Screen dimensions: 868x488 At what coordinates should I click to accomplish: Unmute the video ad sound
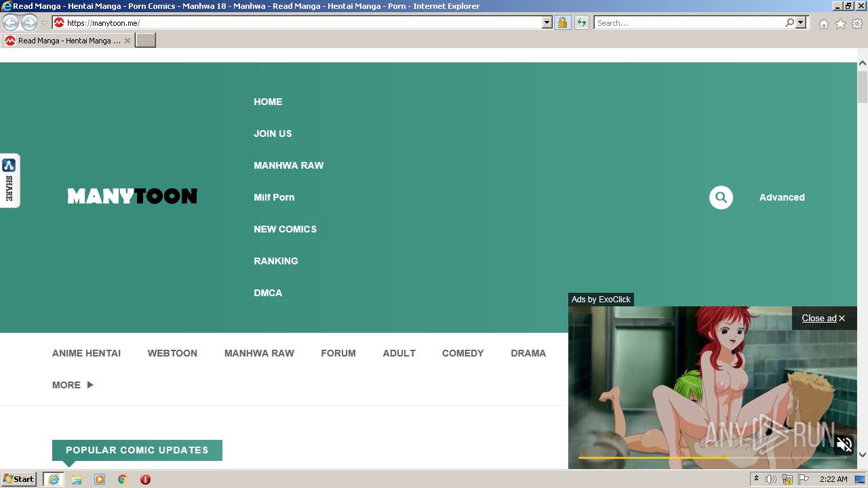(x=844, y=445)
